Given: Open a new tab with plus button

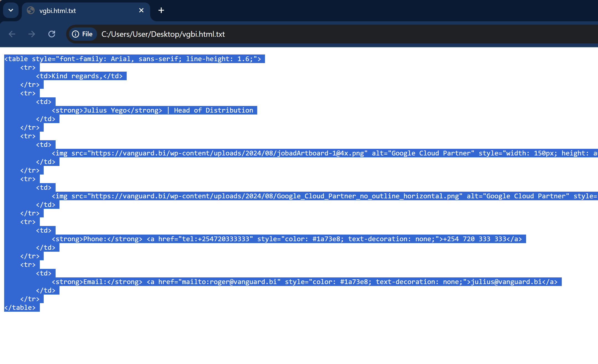Looking at the screenshot, I should pos(161,10).
